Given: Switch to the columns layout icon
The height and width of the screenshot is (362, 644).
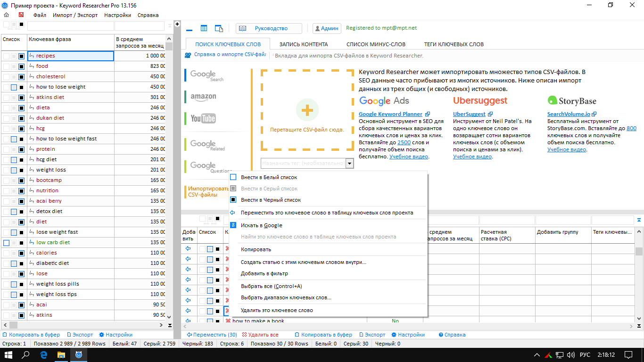Looking at the screenshot, I should tap(204, 29).
